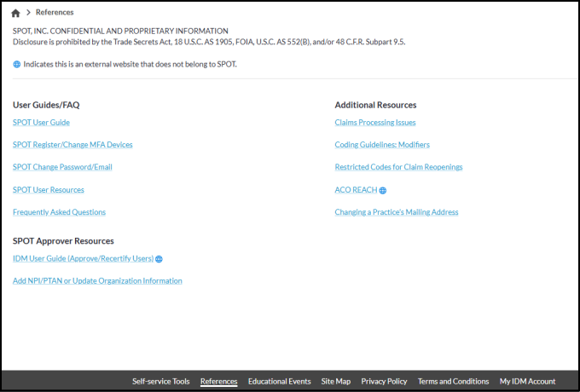Click the breadcrumb chevron separator
Image resolution: width=580 pixels, height=392 pixels.
[28, 13]
